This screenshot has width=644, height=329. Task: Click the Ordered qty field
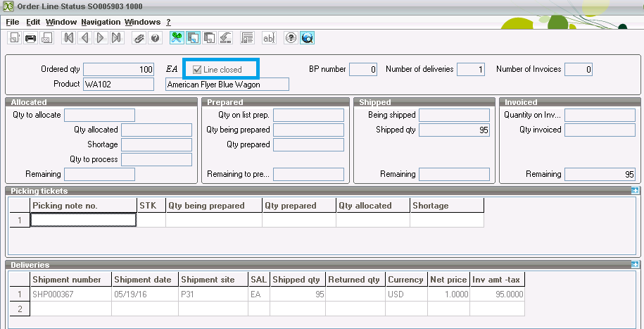[119, 69]
